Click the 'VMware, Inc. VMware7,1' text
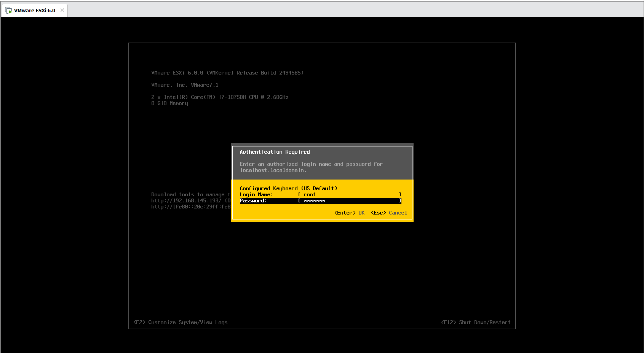Image resolution: width=644 pixels, height=353 pixels. [185, 85]
